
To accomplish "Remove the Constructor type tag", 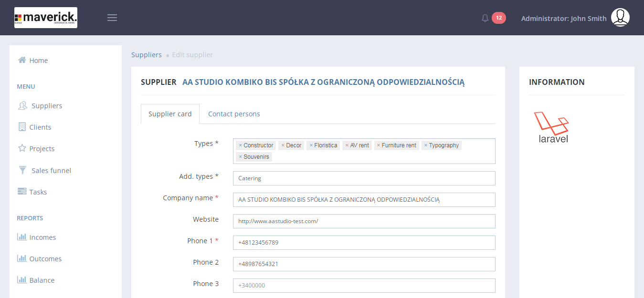I will (241, 145).
